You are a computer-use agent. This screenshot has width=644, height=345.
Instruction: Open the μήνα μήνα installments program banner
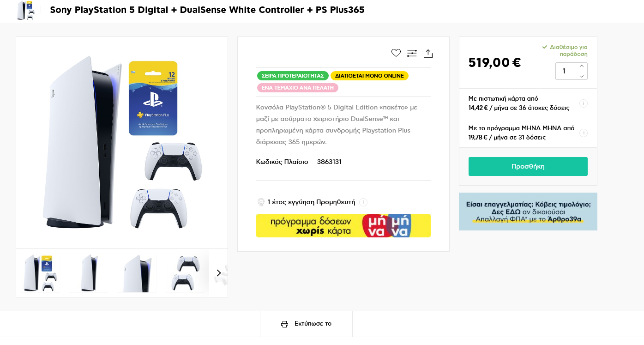[x=343, y=225]
